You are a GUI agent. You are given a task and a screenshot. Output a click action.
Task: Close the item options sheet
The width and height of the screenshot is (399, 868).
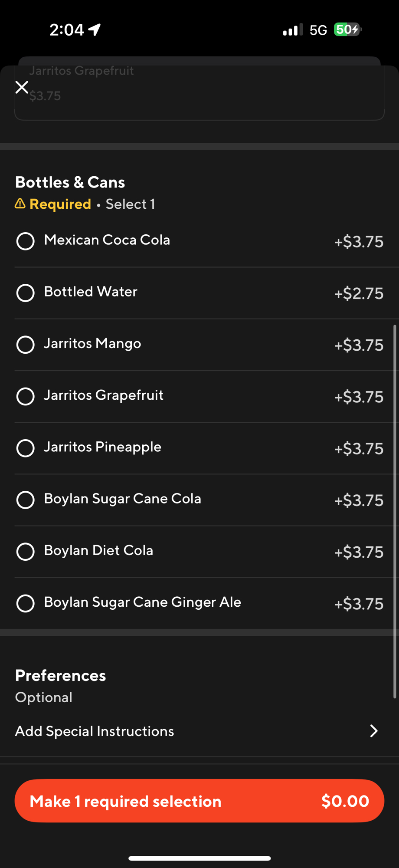[22, 87]
